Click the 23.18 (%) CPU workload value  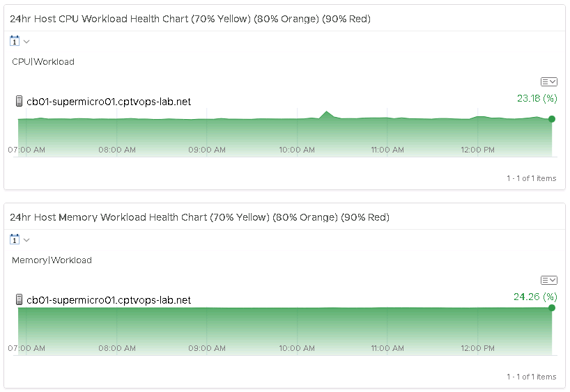click(x=537, y=98)
